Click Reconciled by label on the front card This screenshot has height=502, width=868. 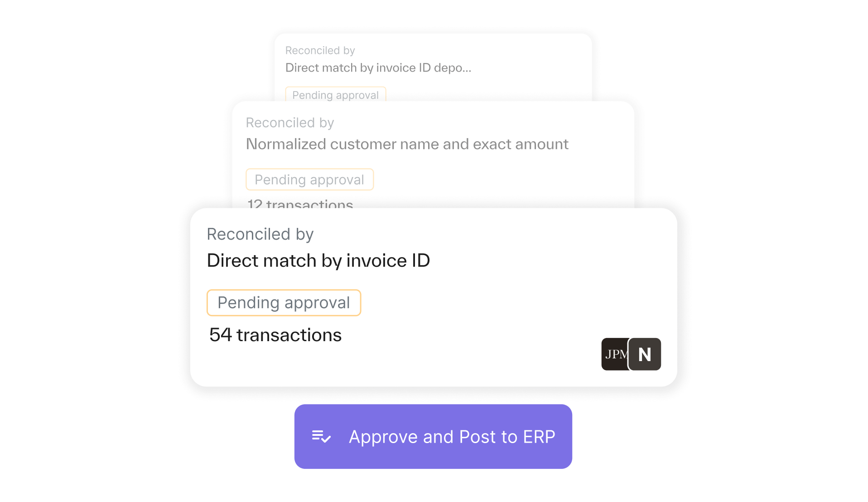(x=260, y=234)
